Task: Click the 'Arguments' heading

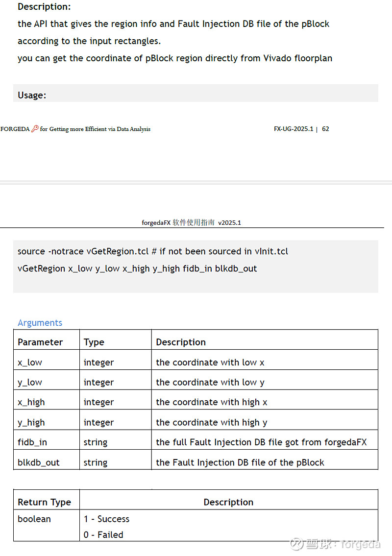Action: 40,323
